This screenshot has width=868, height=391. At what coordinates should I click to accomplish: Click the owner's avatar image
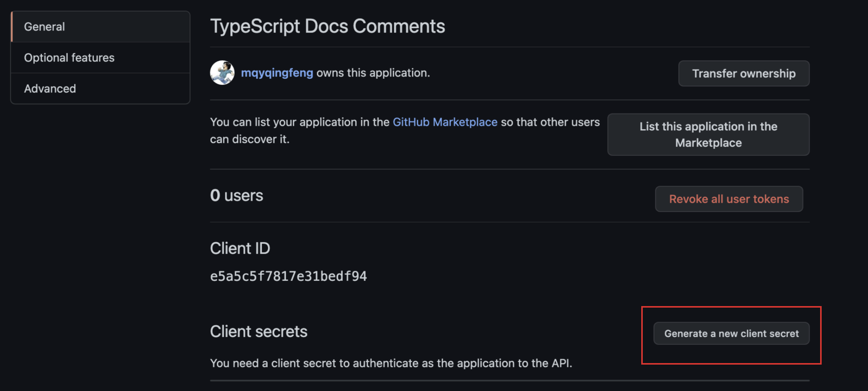[222, 73]
